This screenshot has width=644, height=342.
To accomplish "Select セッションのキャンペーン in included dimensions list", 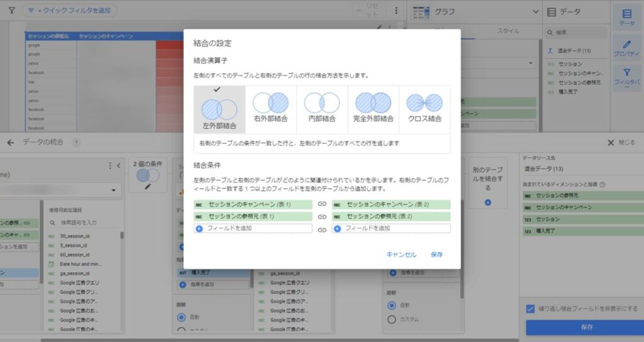I will pos(583,207).
